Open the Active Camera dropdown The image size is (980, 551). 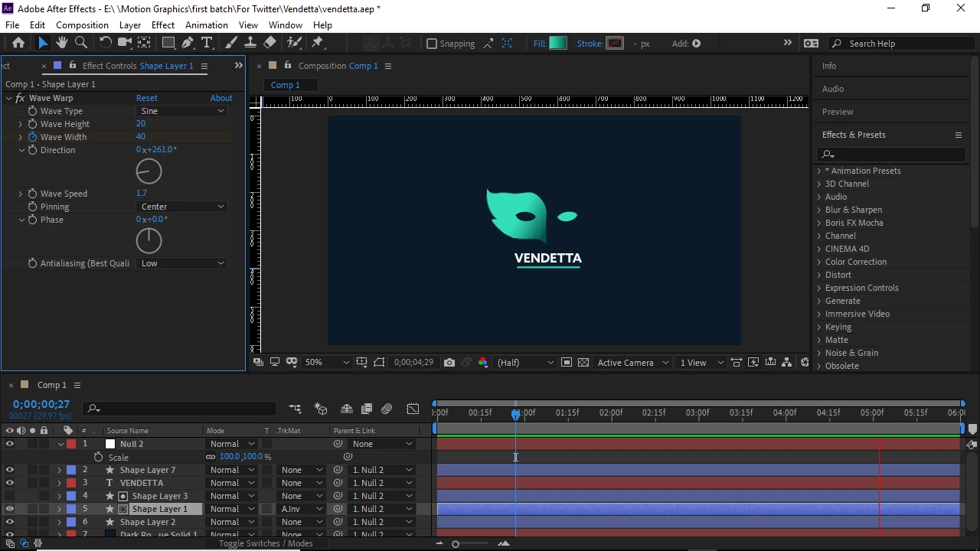pyautogui.click(x=632, y=362)
